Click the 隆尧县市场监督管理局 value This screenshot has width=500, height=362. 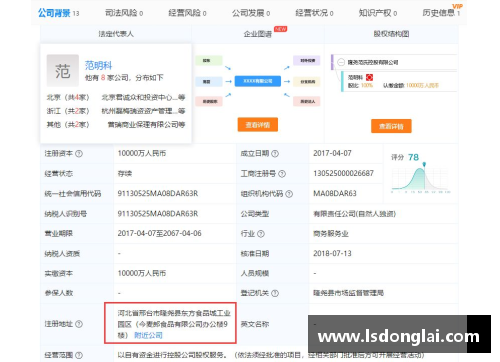(348, 293)
